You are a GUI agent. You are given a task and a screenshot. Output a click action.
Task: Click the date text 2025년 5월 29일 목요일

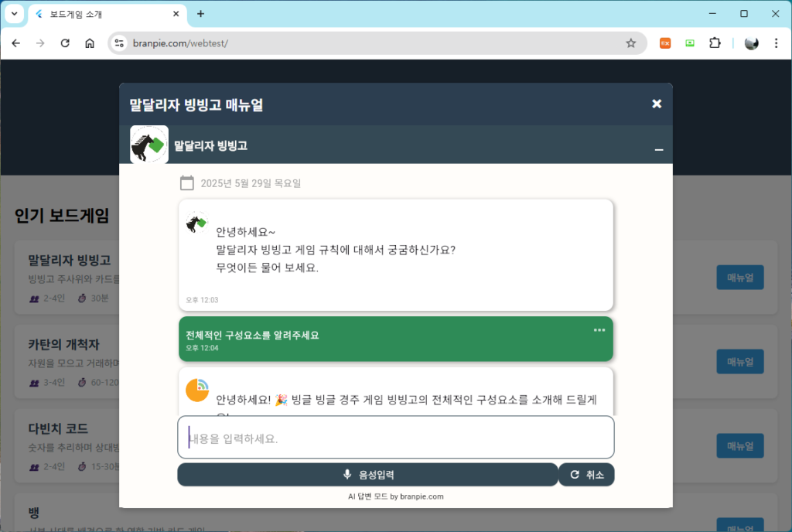coord(251,183)
